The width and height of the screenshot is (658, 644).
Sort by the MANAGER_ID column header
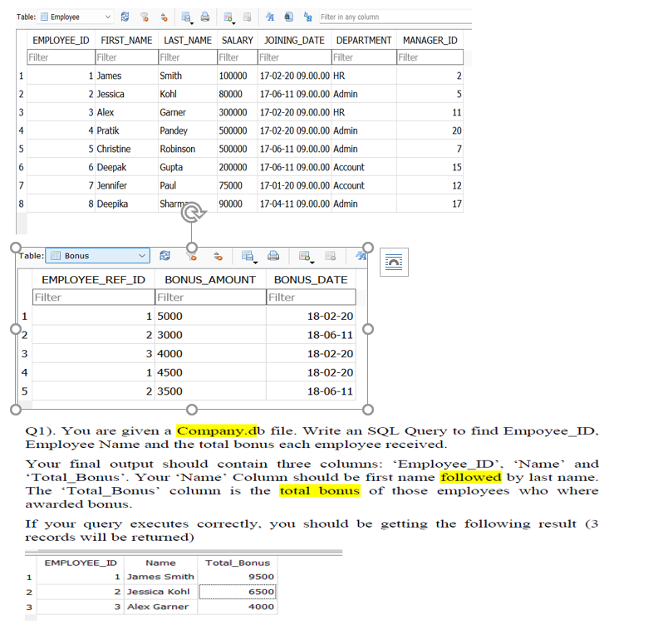click(430, 41)
